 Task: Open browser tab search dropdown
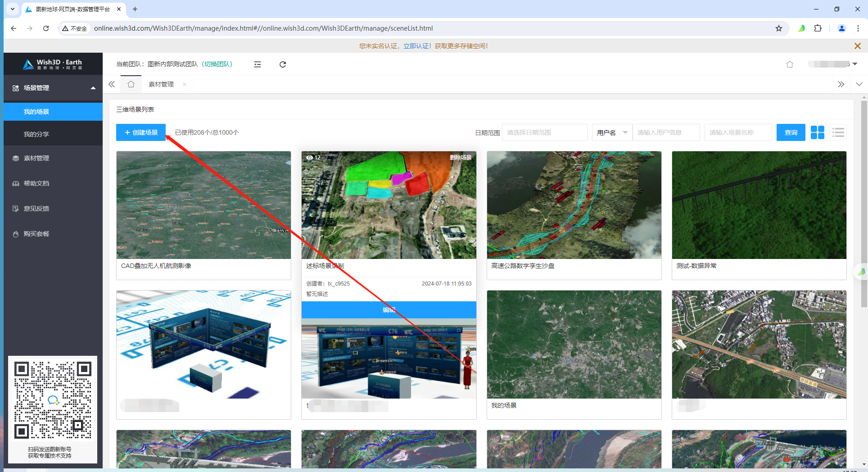click(13, 9)
